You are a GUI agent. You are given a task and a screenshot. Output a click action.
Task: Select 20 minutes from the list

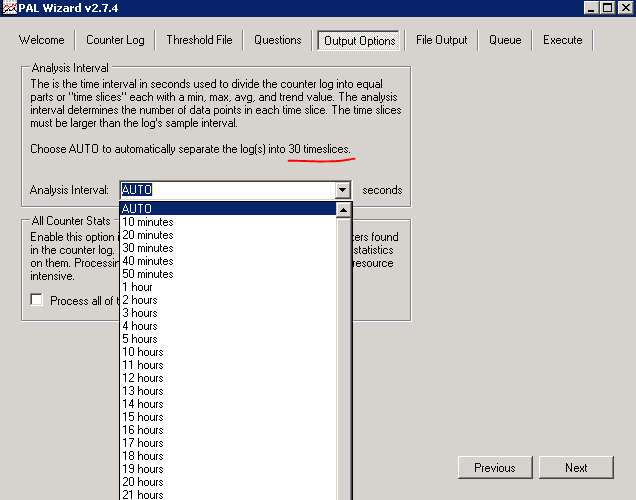[228, 235]
